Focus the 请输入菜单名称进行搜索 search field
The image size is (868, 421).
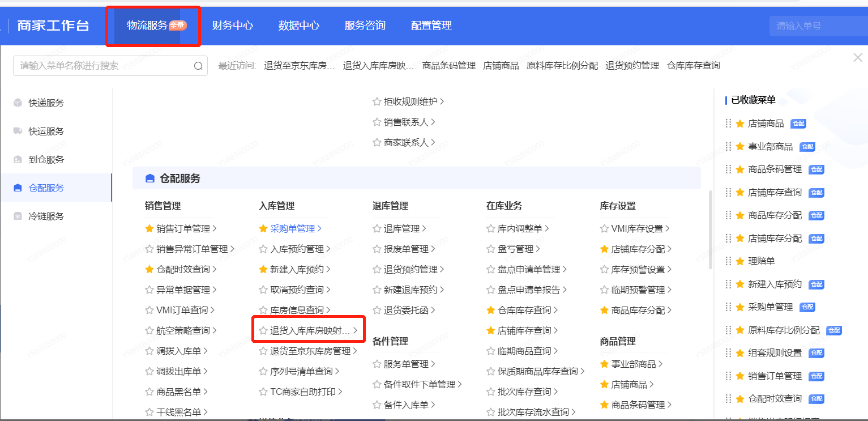(110, 66)
